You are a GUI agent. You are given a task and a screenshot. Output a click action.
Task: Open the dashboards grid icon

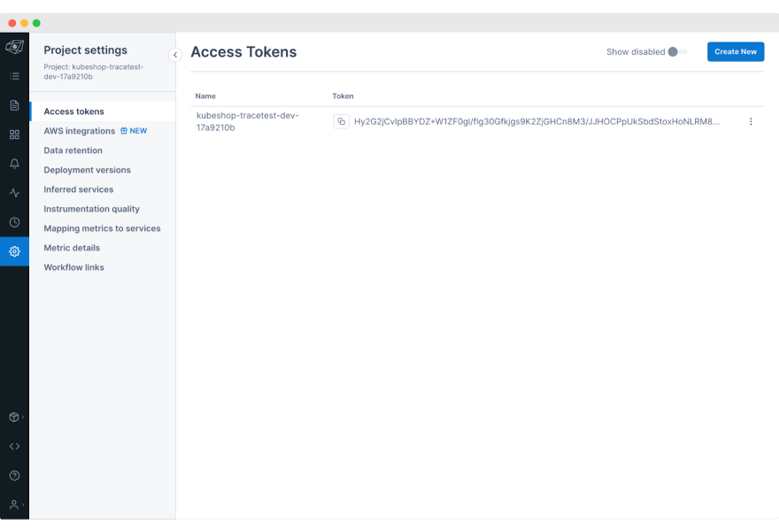coord(14,135)
